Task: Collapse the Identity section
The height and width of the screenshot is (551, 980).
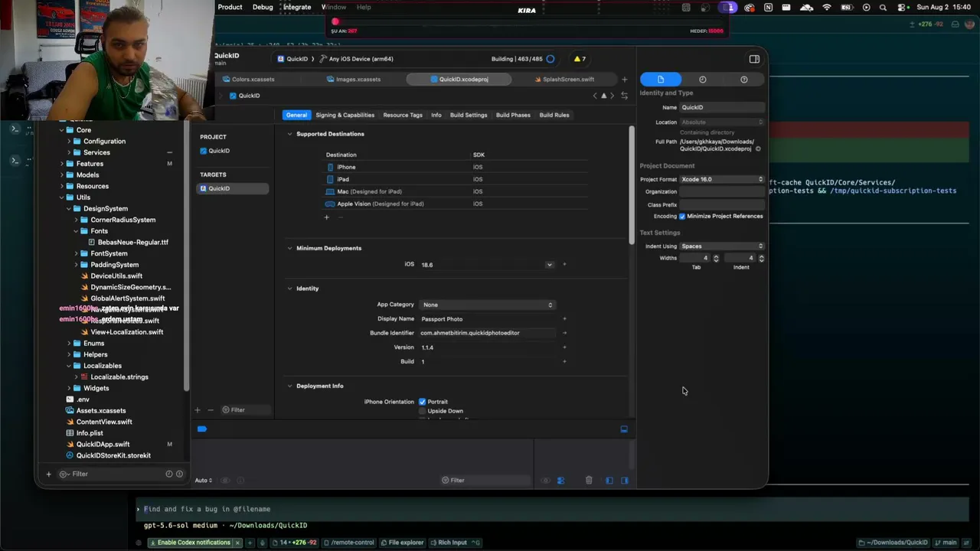Action: pyautogui.click(x=290, y=289)
